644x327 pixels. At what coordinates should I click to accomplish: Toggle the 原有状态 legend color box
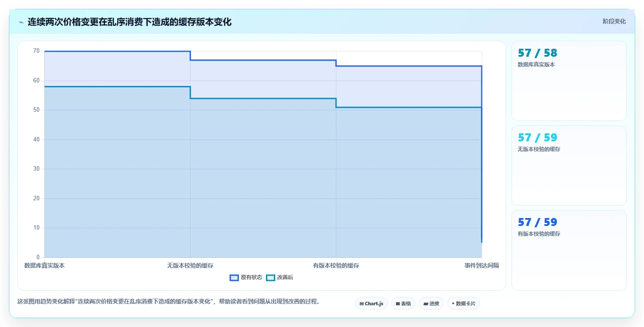pos(234,278)
